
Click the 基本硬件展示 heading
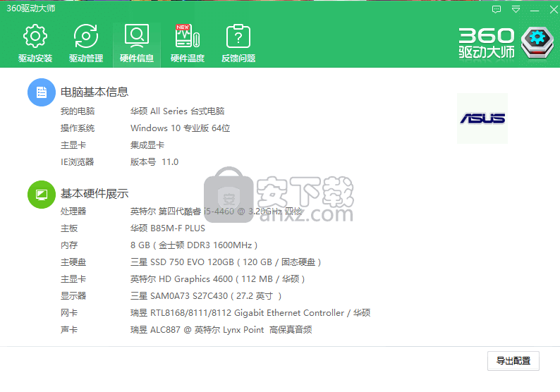(x=95, y=193)
